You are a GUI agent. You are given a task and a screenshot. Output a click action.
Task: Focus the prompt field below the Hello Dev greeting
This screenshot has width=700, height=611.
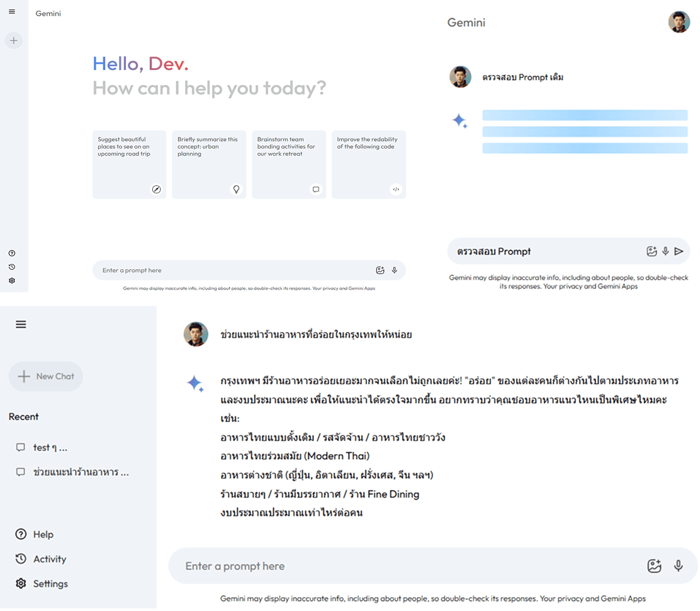[x=233, y=270]
